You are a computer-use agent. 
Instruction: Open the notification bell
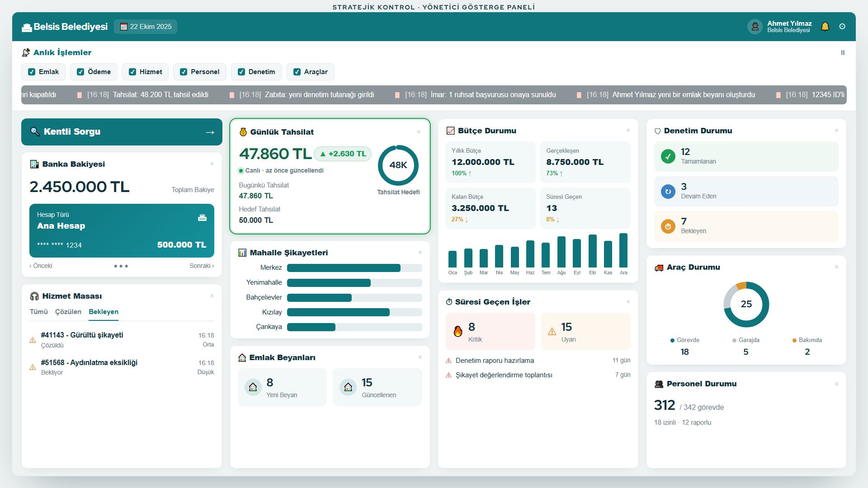pos(825,27)
